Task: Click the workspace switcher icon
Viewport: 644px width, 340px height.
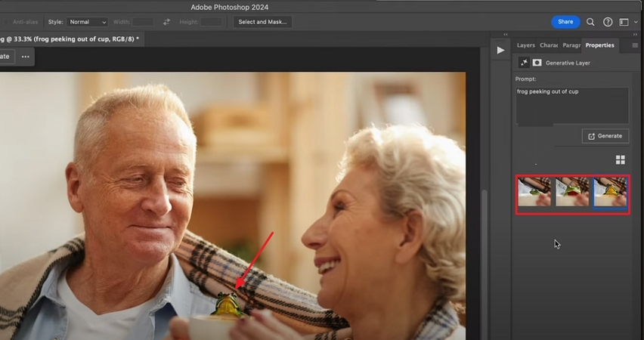Action: click(x=624, y=22)
